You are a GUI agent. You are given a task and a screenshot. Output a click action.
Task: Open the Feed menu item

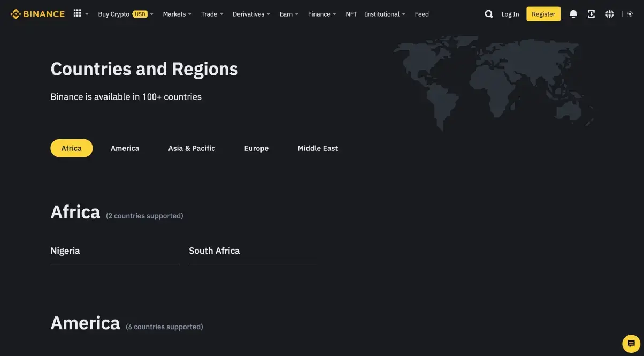click(x=422, y=14)
